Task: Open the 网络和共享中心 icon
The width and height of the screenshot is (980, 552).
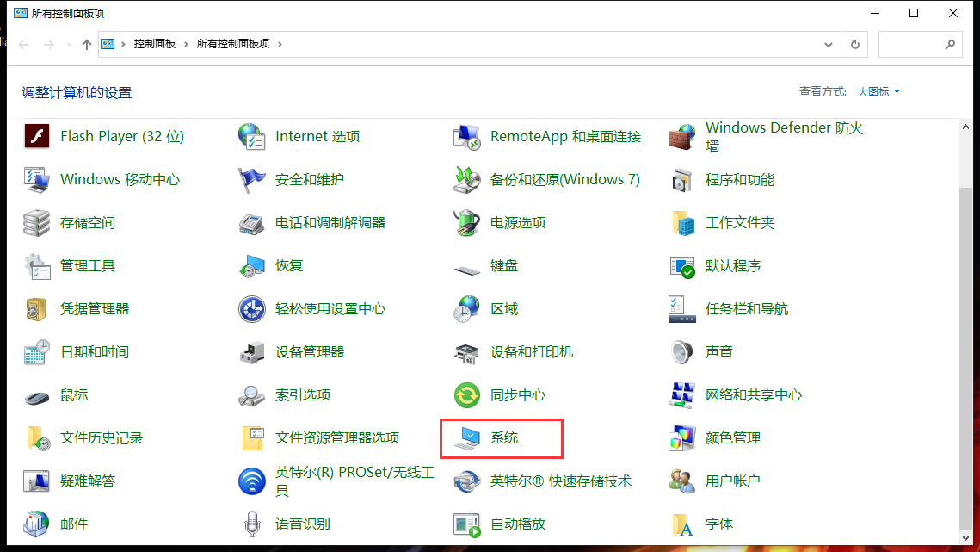Action: point(682,395)
